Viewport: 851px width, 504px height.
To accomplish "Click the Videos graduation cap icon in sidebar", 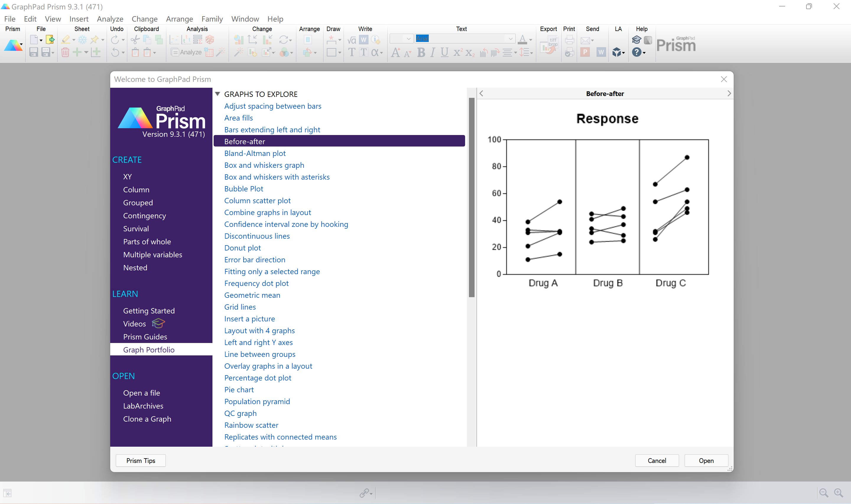I will (158, 323).
